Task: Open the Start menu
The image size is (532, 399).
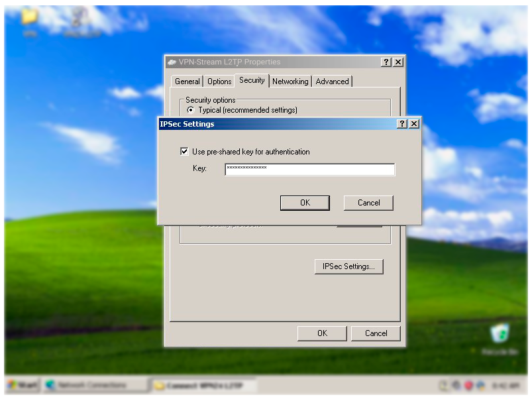Action: [x=23, y=385]
